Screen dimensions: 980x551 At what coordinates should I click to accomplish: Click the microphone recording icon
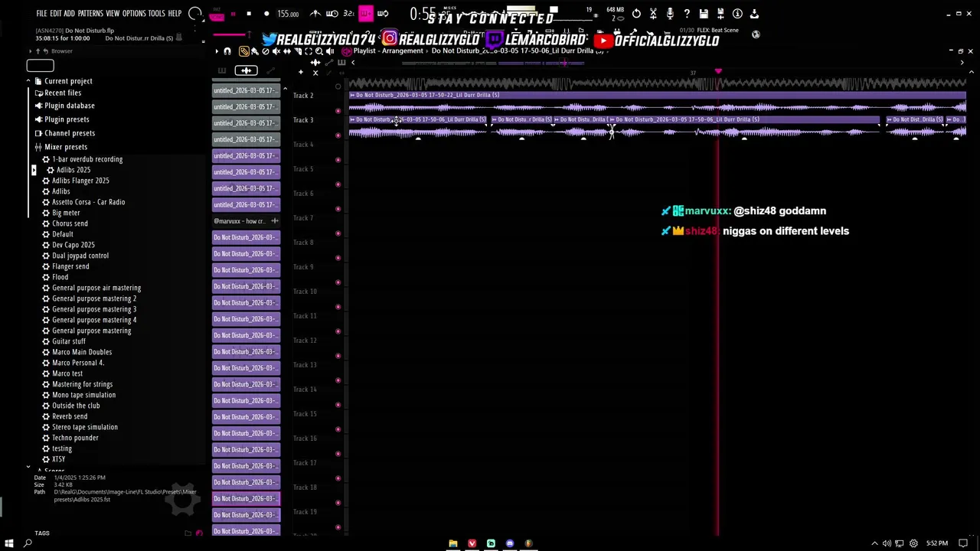pos(670,14)
